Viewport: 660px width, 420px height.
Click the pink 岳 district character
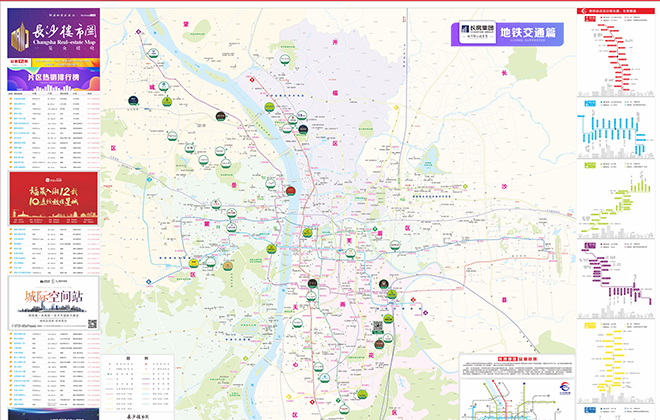point(234,185)
